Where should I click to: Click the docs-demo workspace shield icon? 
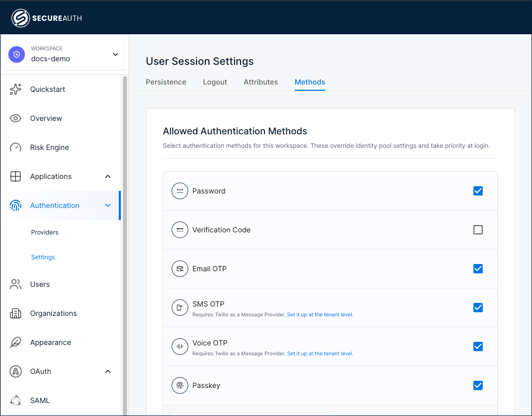pyautogui.click(x=17, y=54)
